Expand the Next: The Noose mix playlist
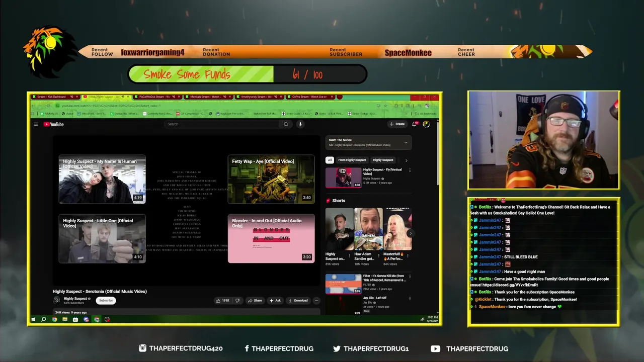Viewport: 644px width, 362px height. pyautogui.click(x=406, y=142)
